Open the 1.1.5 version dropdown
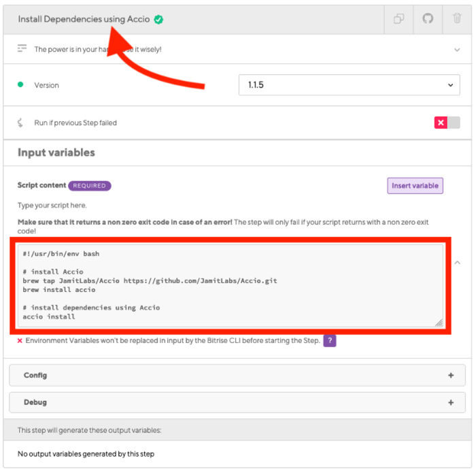The width and height of the screenshot is (476, 471). tap(349, 85)
